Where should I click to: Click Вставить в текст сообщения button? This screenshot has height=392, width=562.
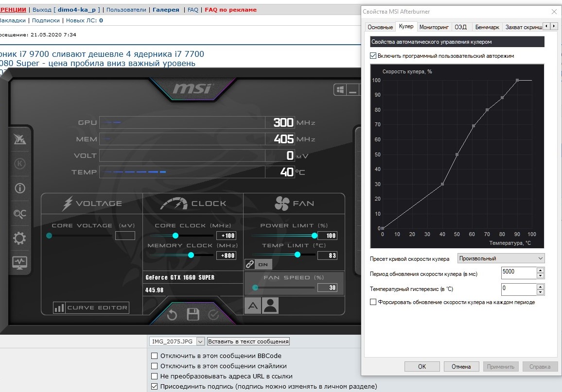coord(248,341)
